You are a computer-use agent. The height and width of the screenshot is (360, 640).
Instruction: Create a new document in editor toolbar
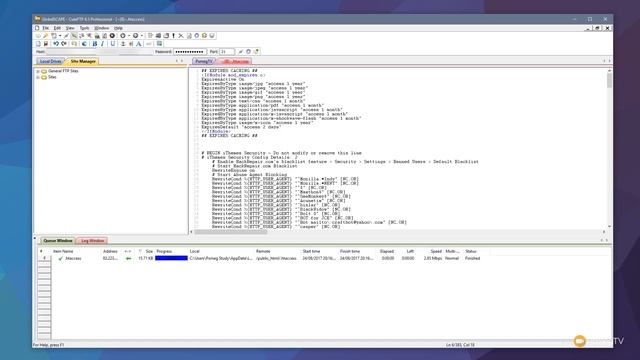(x=38, y=44)
